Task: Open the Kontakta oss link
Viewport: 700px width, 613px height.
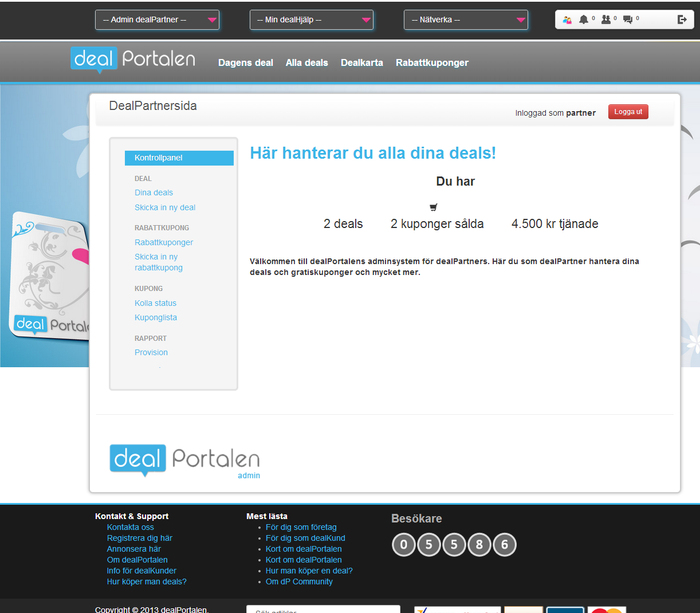Action: [131, 526]
